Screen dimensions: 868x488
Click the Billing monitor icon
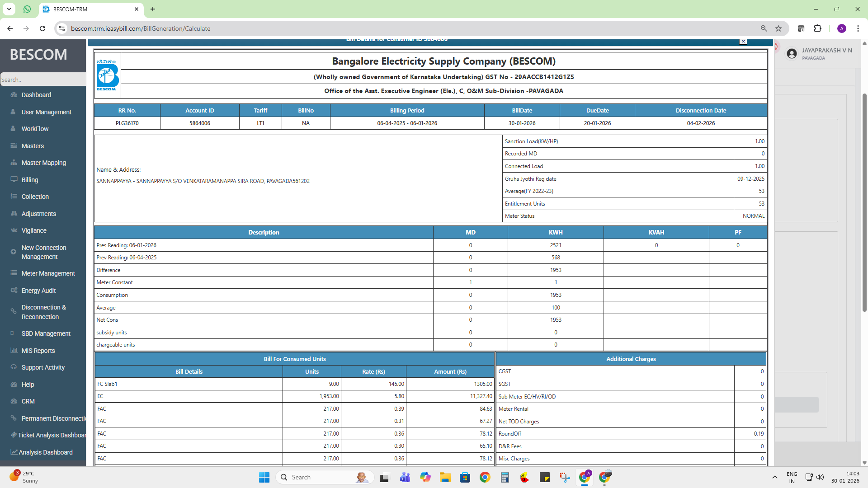14,179
